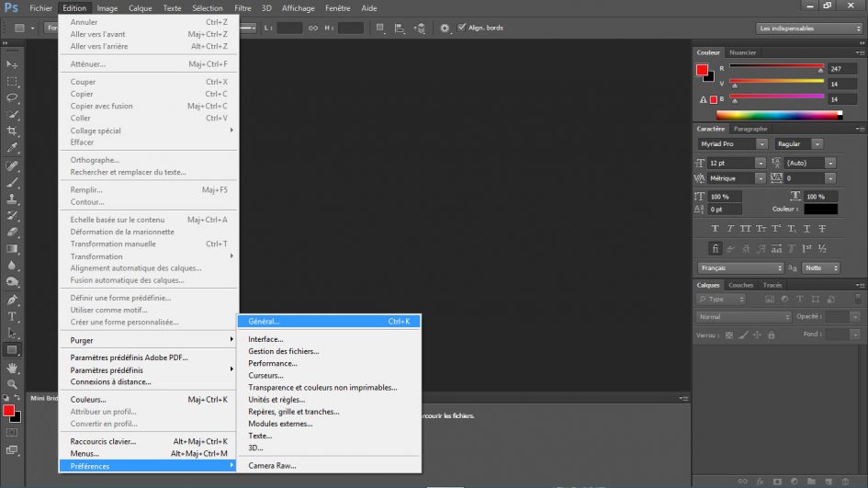Select the Path Selection tool
The width and height of the screenshot is (868, 488).
click(12, 333)
